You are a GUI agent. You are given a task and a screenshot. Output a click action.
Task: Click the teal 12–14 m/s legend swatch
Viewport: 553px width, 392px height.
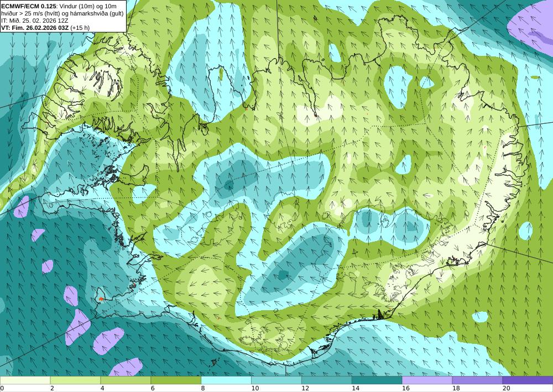pyautogui.click(x=327, y=380)
